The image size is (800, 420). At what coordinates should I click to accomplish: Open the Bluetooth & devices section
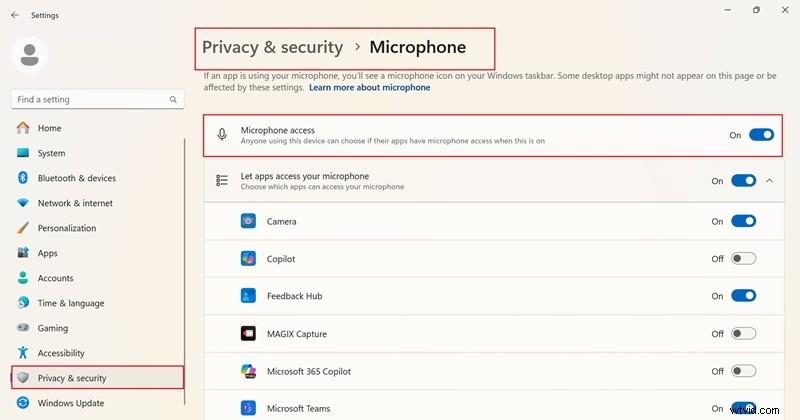point(76,178)
